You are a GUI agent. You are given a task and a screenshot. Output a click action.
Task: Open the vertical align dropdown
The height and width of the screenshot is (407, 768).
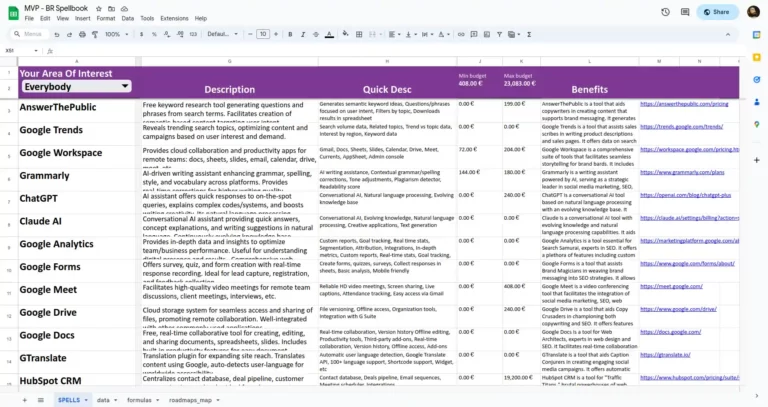(410, 34)
